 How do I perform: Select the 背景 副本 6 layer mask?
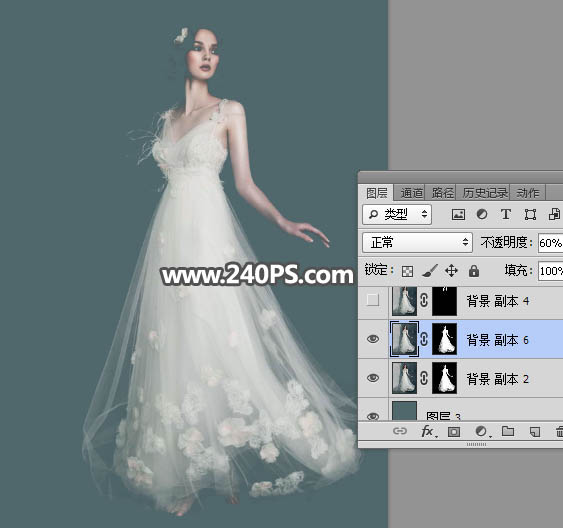click(445, 339)
